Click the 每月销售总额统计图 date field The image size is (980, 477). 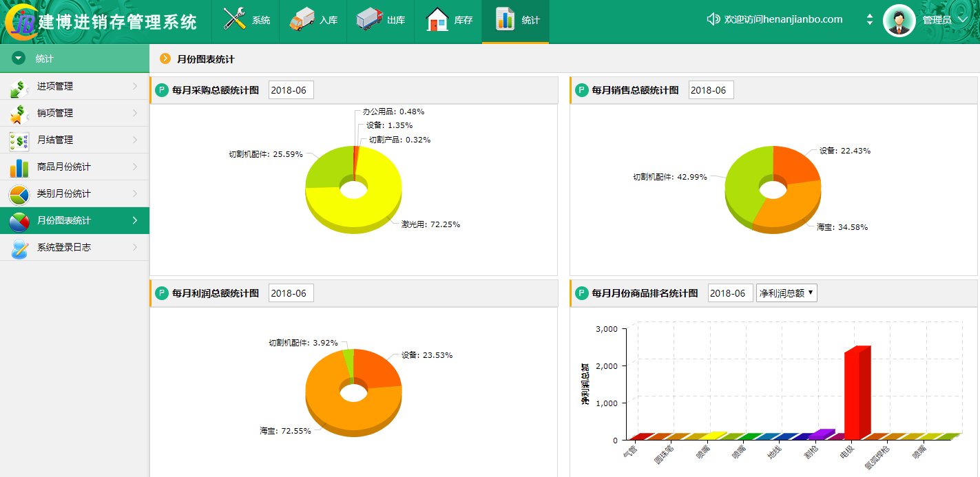point(711,90)
